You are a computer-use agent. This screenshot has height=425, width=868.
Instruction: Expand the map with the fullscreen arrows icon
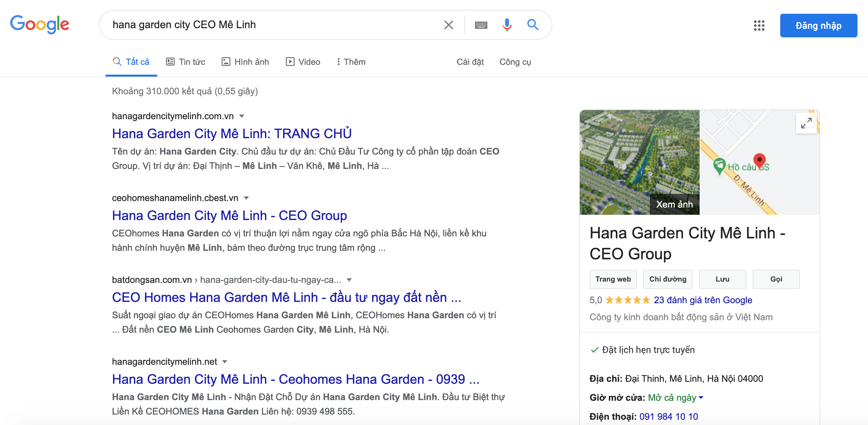click(x=806, y=123)
